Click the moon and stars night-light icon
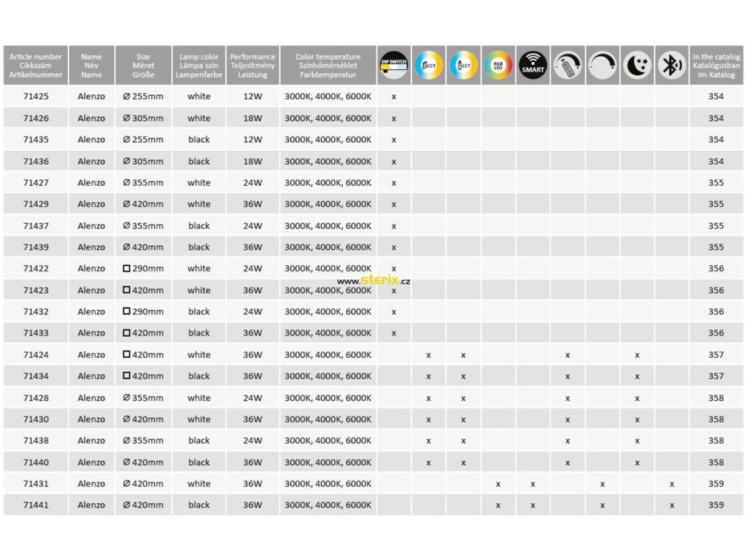Screen dimensions: 747x560 click(x=638, y=66)
